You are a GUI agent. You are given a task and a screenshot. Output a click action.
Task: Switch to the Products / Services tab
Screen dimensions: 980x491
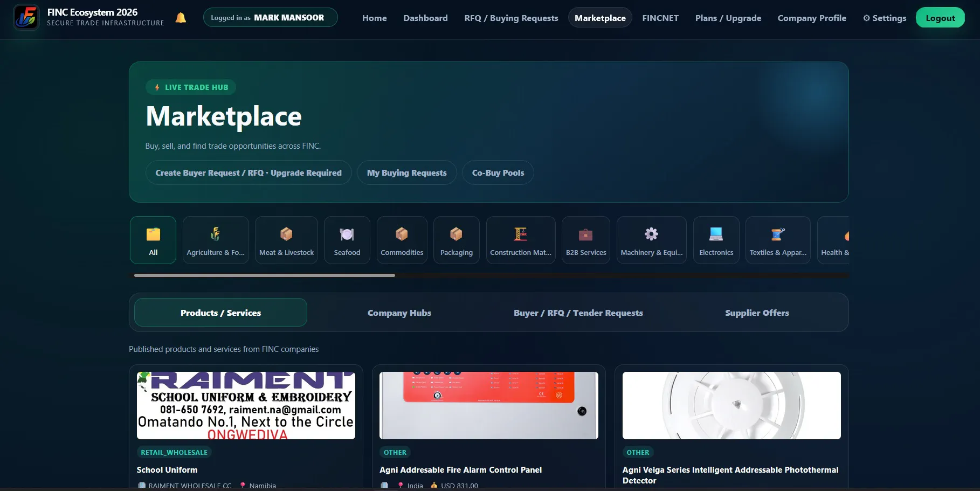coord(220,313)
